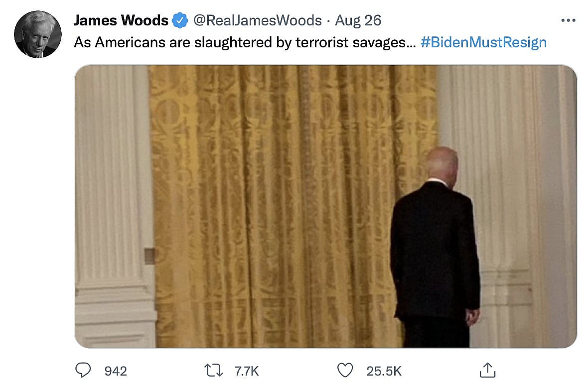Like the tweet with the heart icon

click(x=345, y=370)
